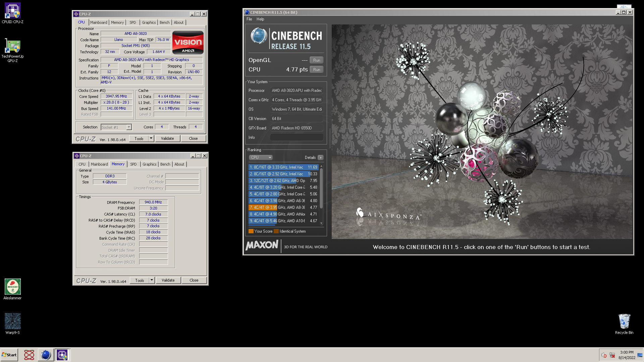Click Tools button in top CPU-Z window
The height and width of the screenshot is (362, 644).
pos(139,138)
